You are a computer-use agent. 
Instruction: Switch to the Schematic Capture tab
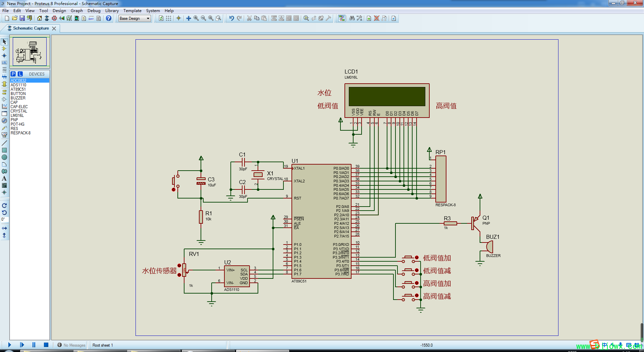(31, 28)
